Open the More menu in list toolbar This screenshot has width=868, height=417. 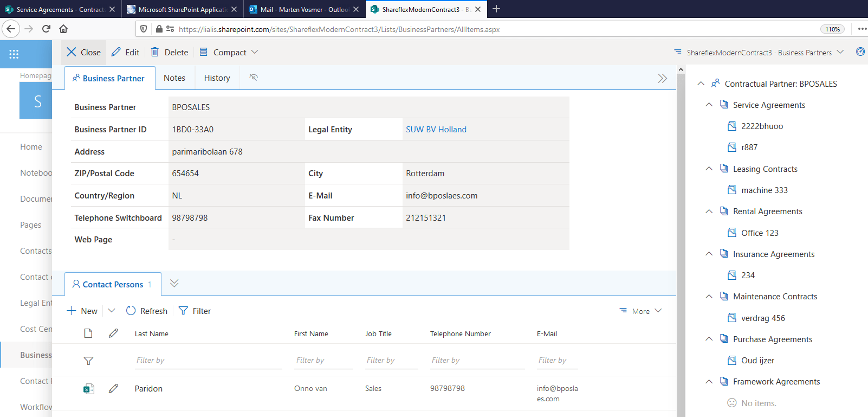pos(640,311)
